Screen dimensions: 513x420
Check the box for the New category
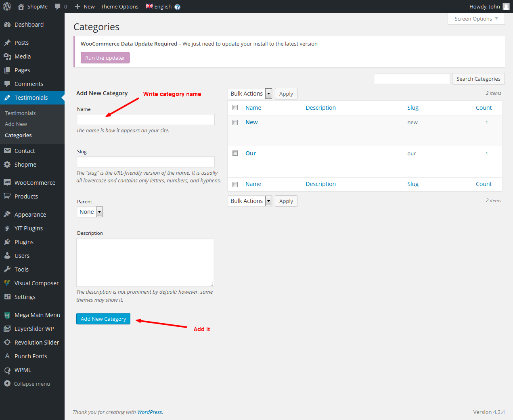pos(235,122)
